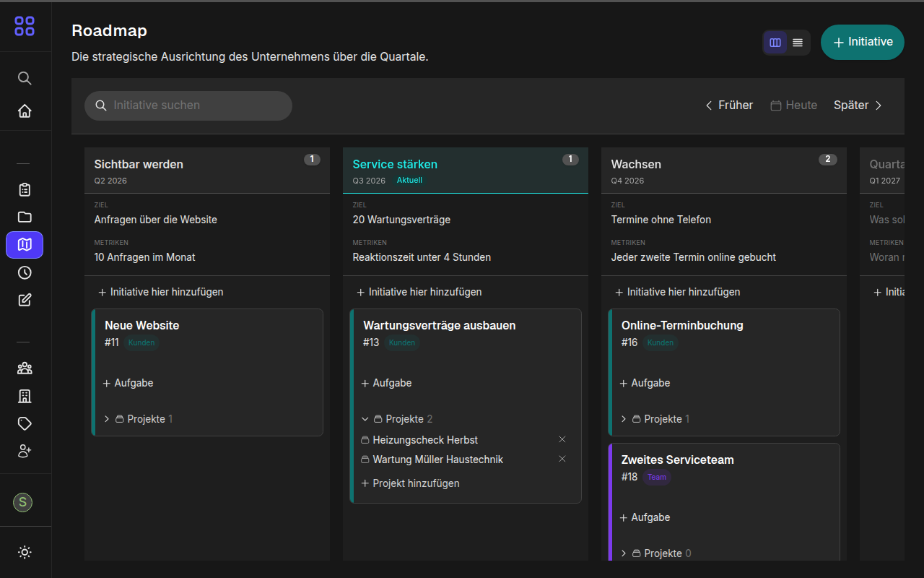Open the clock time tracking icon
The height and width of the screenshot is (578, 924).
(x=25, y=272)
